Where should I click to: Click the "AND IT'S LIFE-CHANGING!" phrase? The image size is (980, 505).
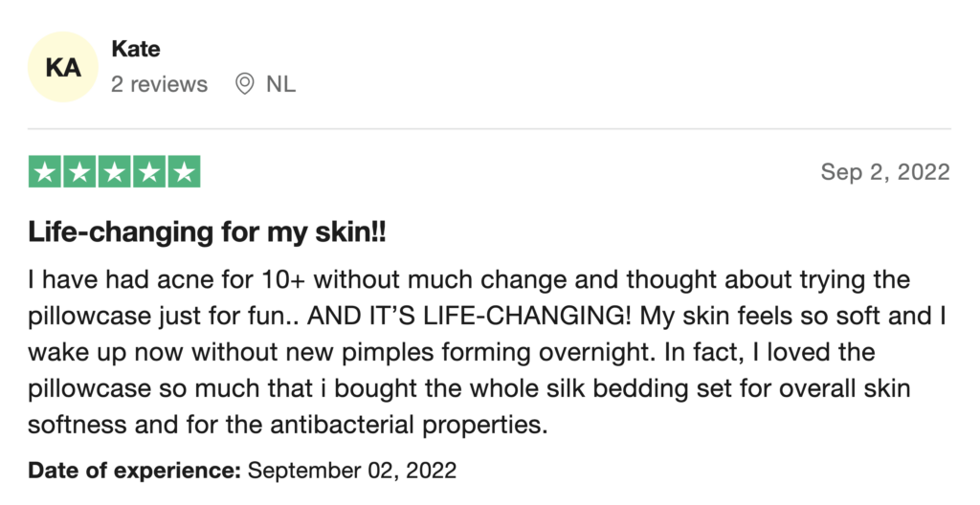469,316
